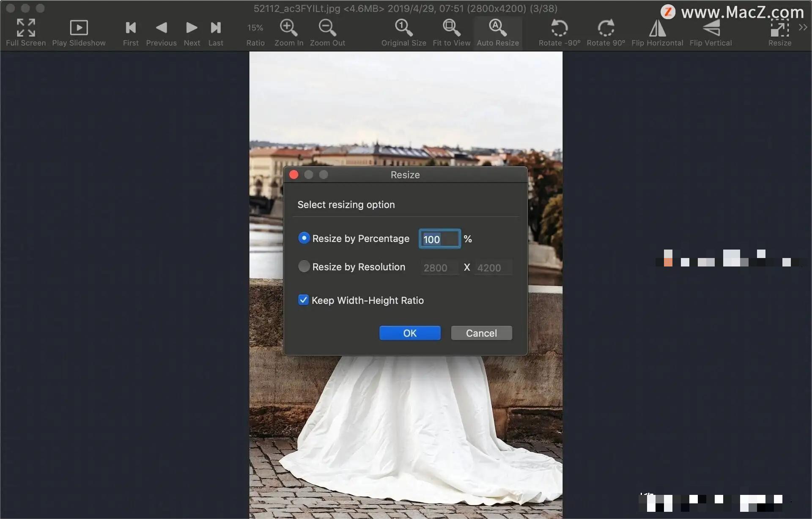
Task: Click the Zoom Out magnifier
Action: tap(327, 28)
